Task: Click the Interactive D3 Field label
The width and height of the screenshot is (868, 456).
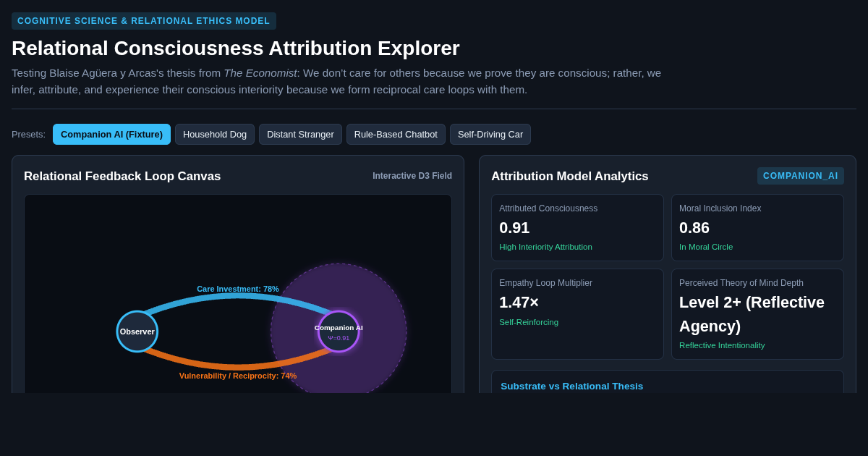Action: (412, 176)
